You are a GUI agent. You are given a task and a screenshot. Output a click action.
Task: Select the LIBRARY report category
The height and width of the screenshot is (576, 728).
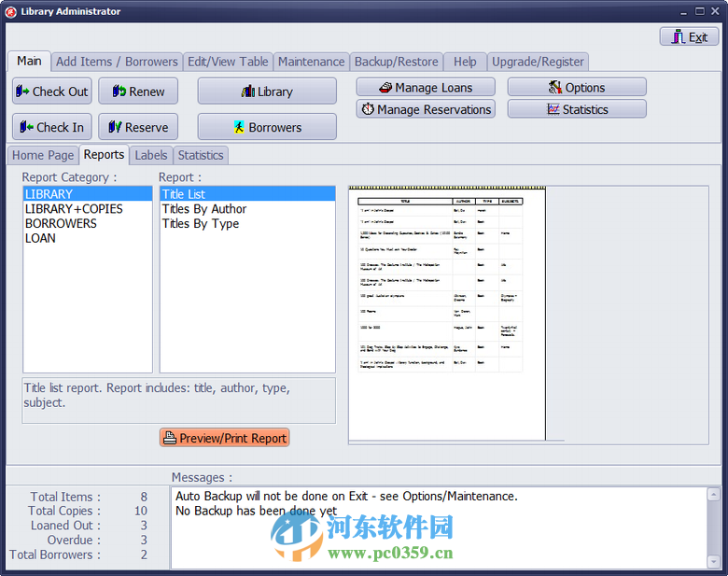pyautogui.click(x=88, y=193)
